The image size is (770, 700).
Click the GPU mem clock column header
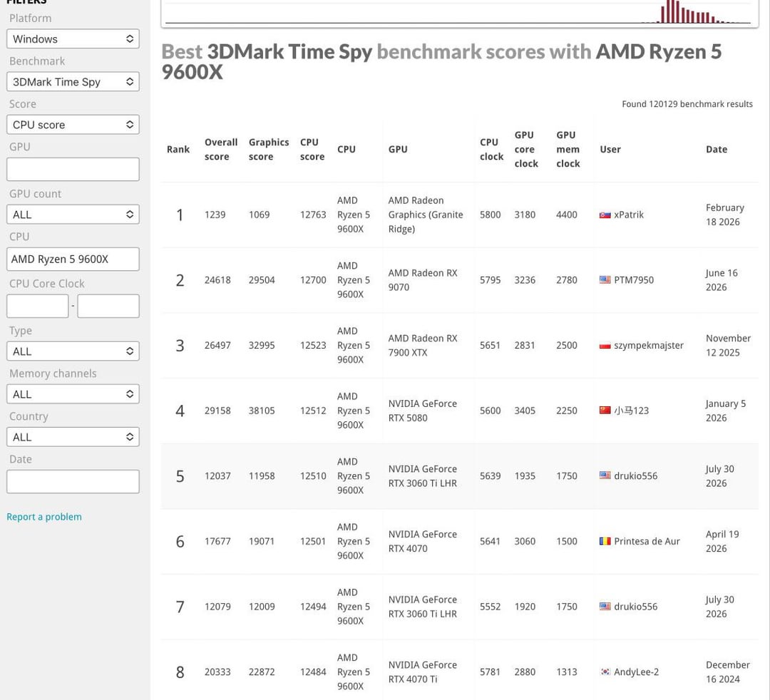568,149
